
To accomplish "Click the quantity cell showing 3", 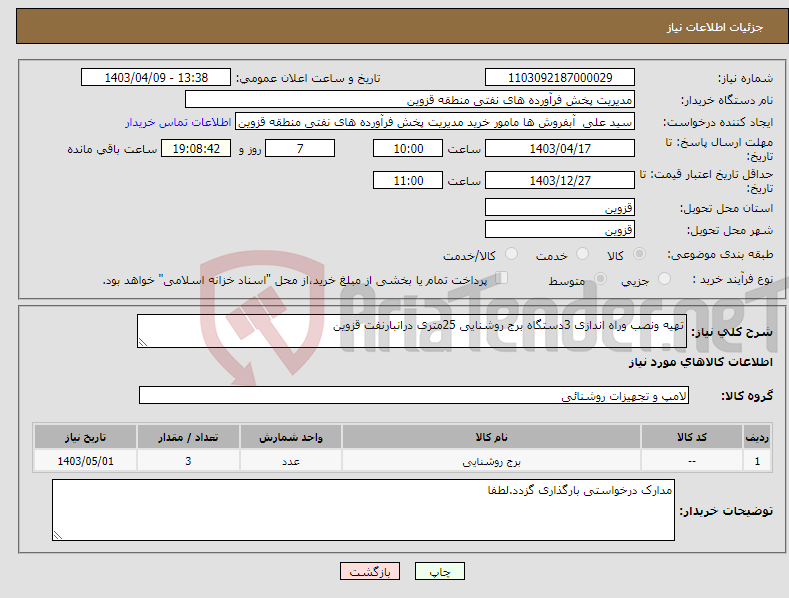I will click(188, 461).
